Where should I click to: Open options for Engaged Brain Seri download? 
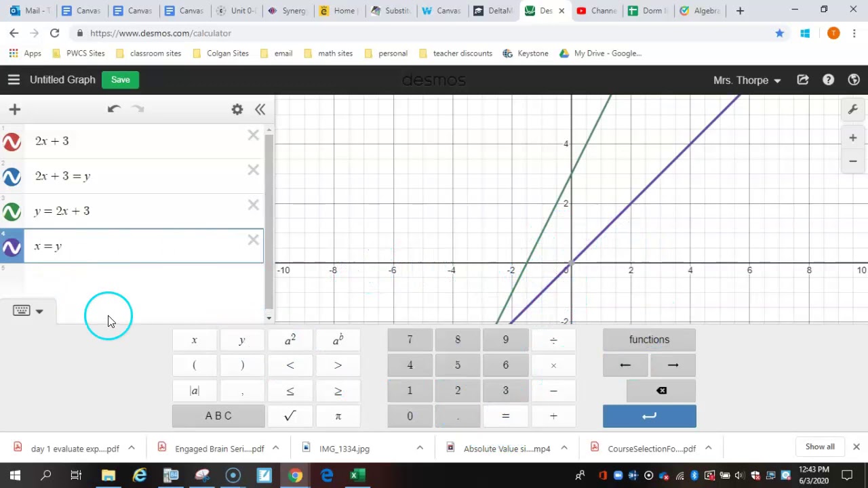[x=275, y=448]
